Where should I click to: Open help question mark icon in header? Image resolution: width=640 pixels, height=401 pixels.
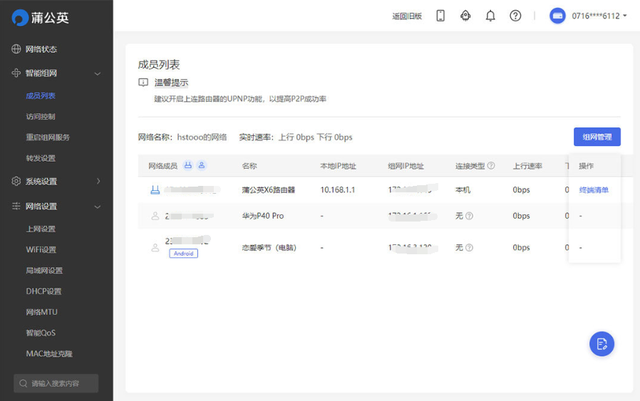[515, 16]
